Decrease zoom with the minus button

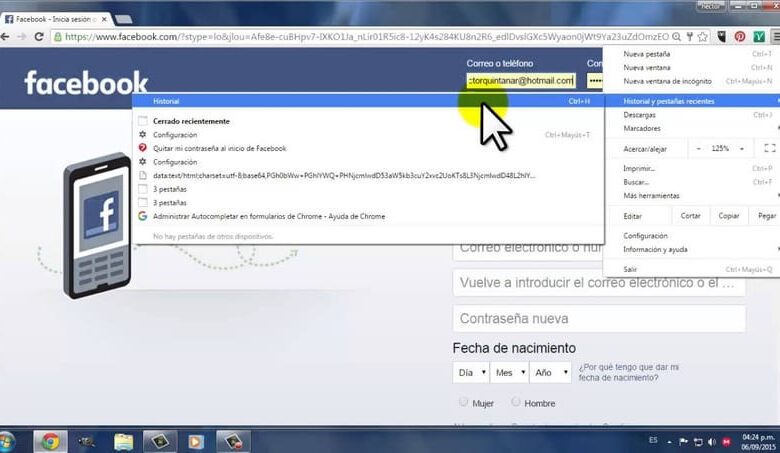coord(698,149)
